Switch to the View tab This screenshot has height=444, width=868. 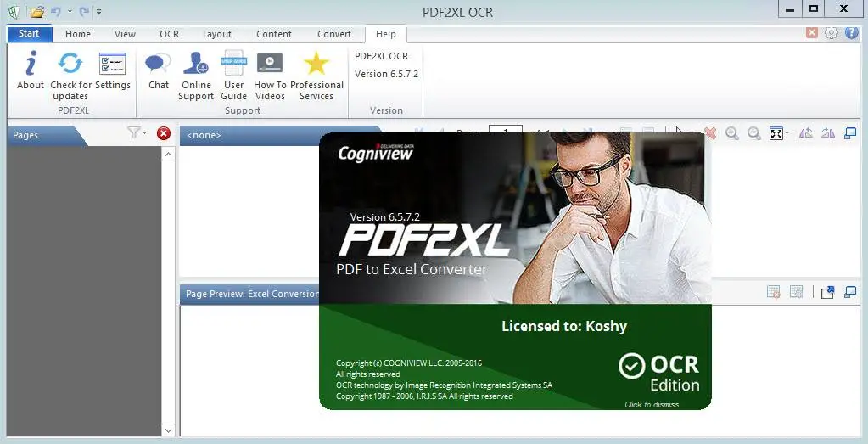(125, 34)
